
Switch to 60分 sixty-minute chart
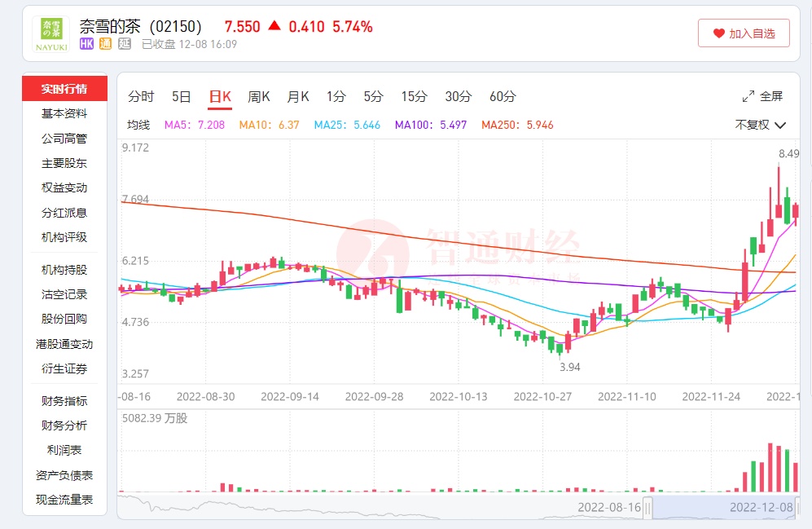pos(503,96)
